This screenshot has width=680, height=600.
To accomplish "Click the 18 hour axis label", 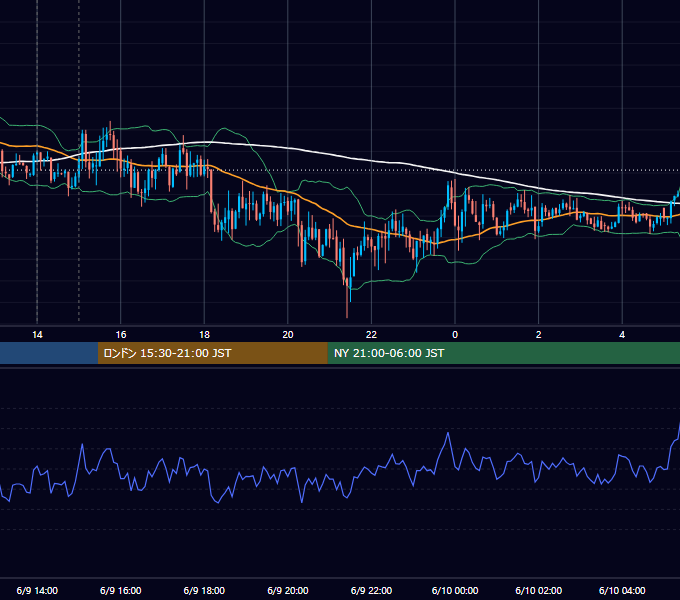I will (x=204, y=335).
